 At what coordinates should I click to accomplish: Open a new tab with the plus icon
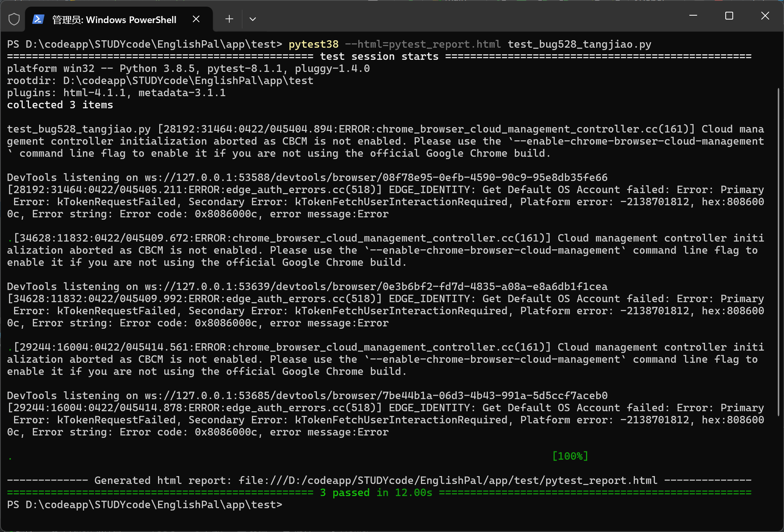(229, 19)
